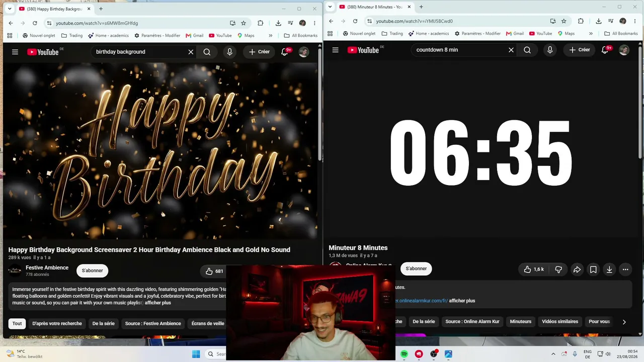Open Festive Ambience channel name link
This screenshot has width=644, height=362.
coord(47,267)
